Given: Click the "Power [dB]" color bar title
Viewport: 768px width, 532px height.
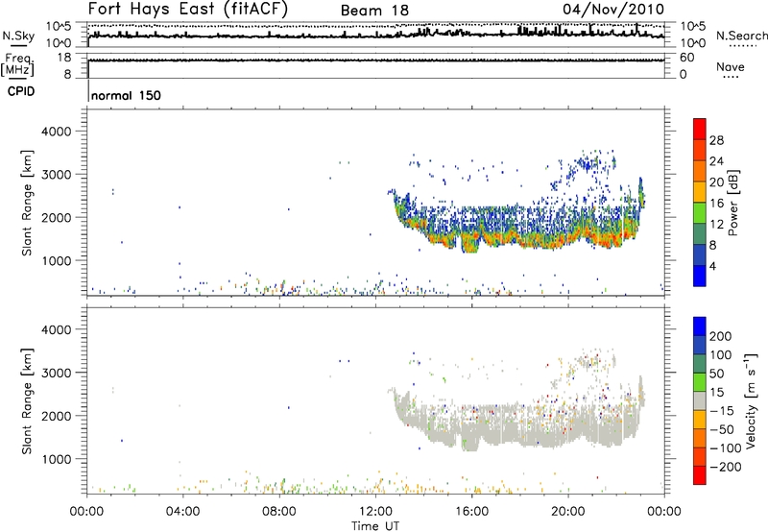Looking at the screenshot, I should pyautogui.click(x=733, y=203).
